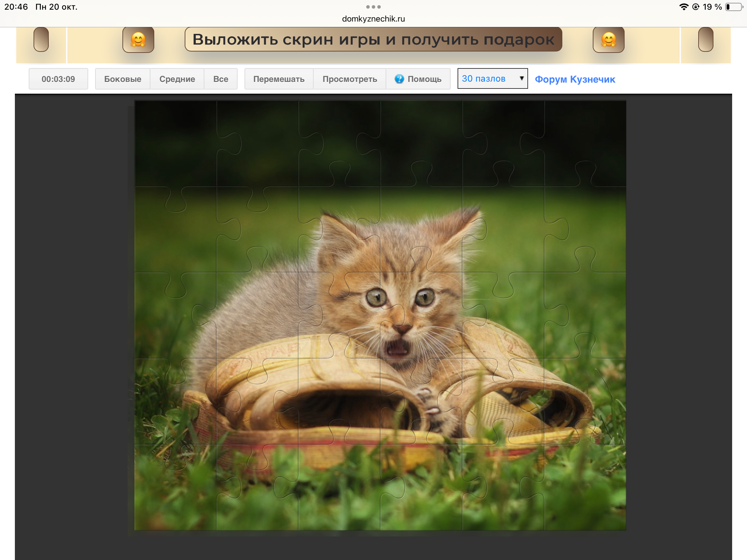Shuffle pieces with Перемешать button
Viewport: 747px width, 560px height.
(x=279, y=79)
